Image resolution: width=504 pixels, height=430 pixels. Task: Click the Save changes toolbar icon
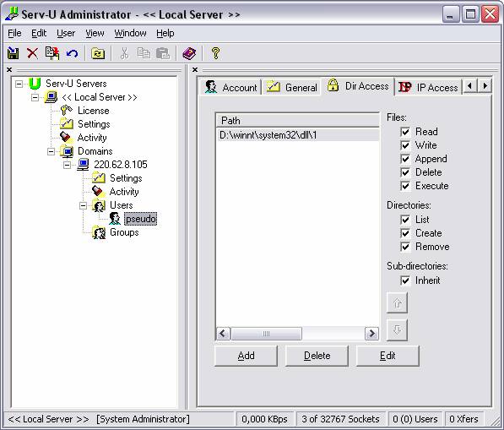click(14, 53)
